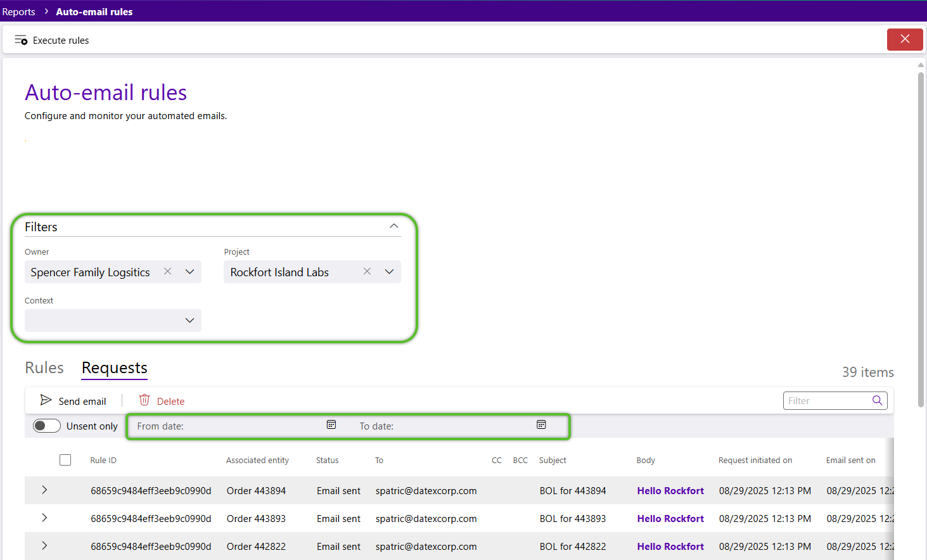
Task: Click the red close button
Action: [x=905, y=39]
